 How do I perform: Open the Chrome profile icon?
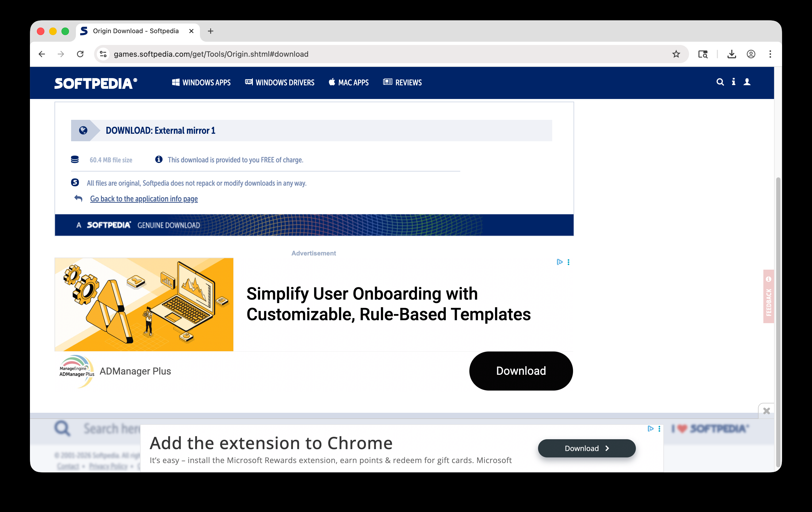[x=751, y=54]
